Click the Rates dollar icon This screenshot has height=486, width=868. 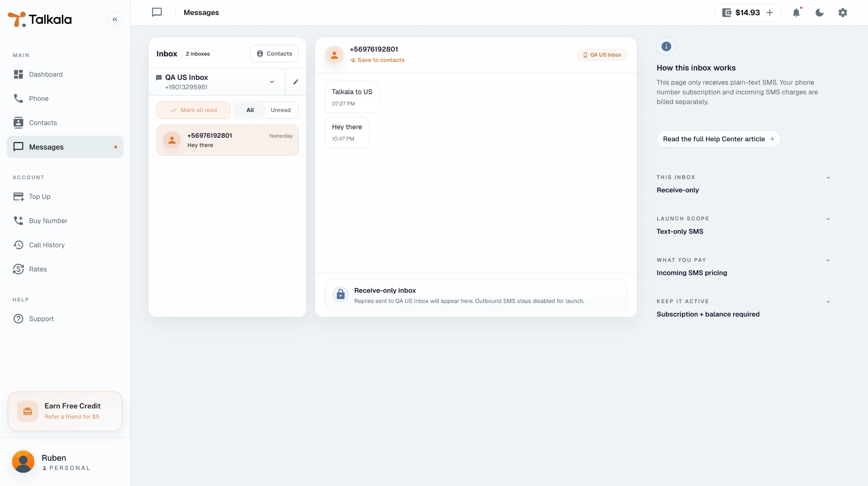click(18, 269)
